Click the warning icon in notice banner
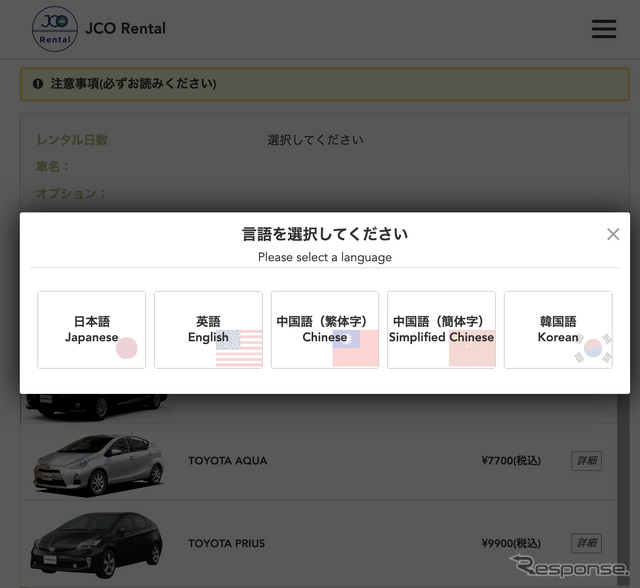640x588 pixels. [38, 84]
